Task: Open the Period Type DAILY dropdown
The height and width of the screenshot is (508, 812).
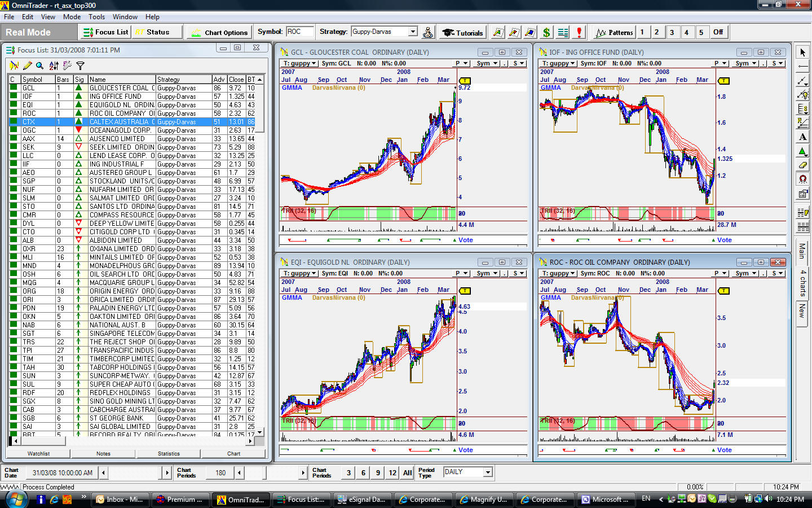Action: pos(488,472)
